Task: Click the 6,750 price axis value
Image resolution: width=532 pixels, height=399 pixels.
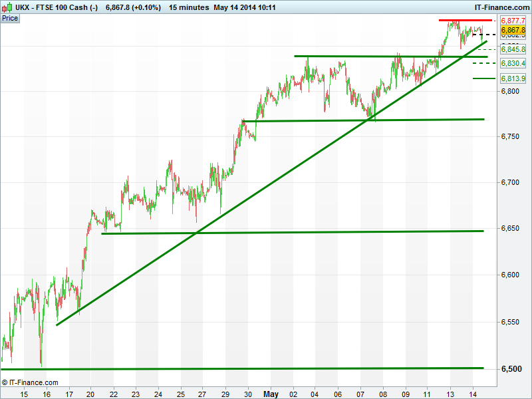Action: 510,136
